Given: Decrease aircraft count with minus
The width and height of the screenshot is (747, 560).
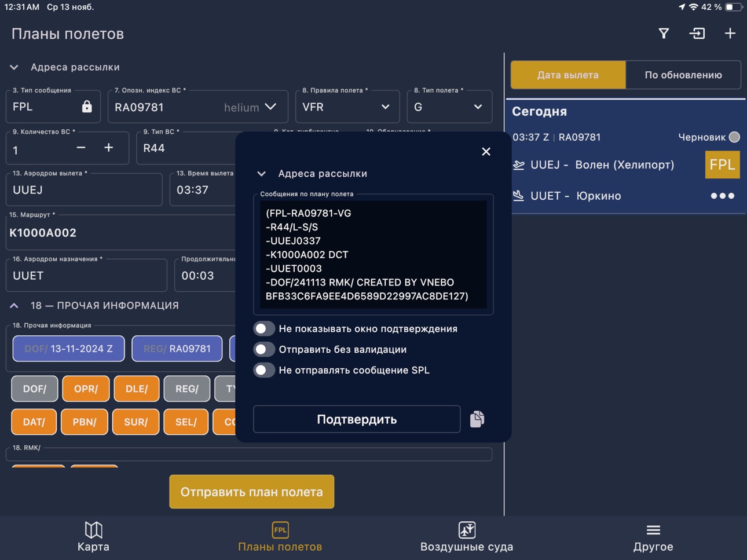Looking at the screenshot, I should 81,148.
